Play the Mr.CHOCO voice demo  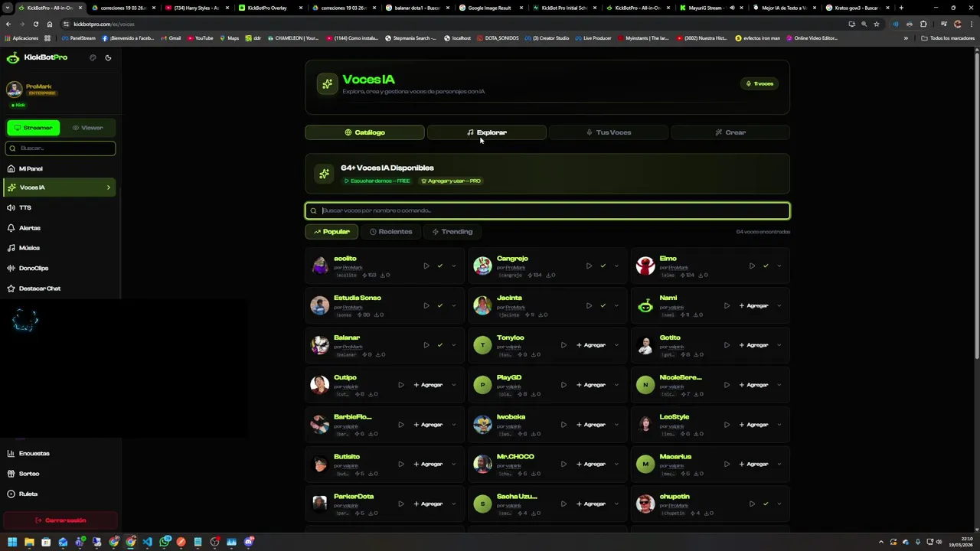[563, 464]
